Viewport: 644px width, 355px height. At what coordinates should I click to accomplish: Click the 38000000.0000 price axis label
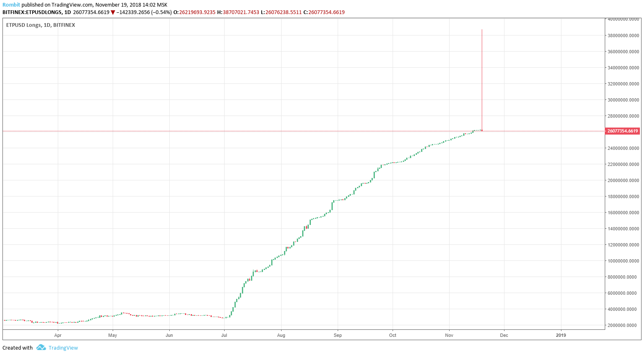[623, 35]
